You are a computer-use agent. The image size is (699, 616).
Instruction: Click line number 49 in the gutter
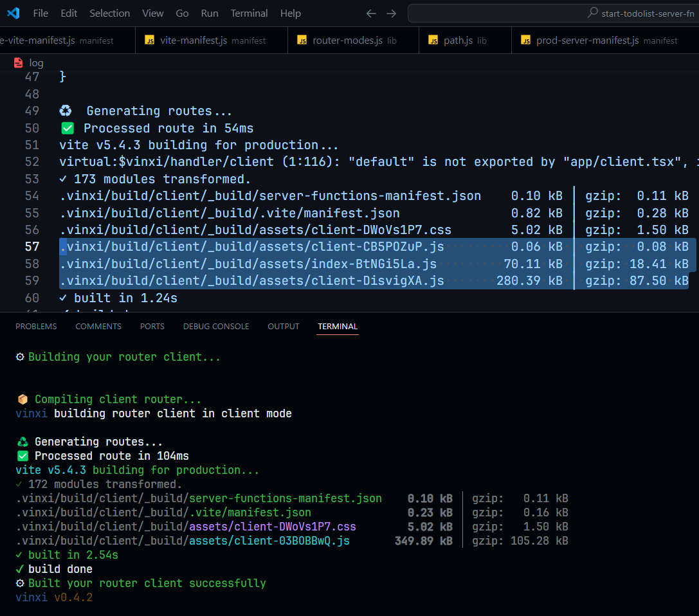(x=32, y=111)
